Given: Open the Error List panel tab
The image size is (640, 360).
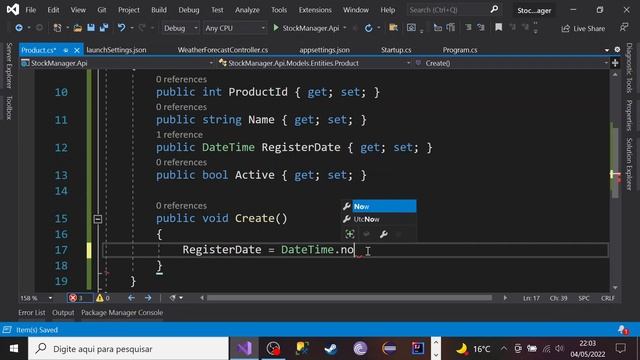Looking at the screenshot, I should tap(32, 313).
